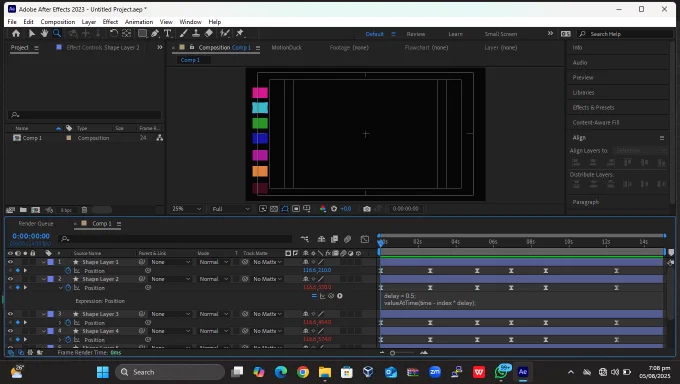
Task: Expand Shape Layer 3 Position property arrow
Action: click(x=60, y=322)
